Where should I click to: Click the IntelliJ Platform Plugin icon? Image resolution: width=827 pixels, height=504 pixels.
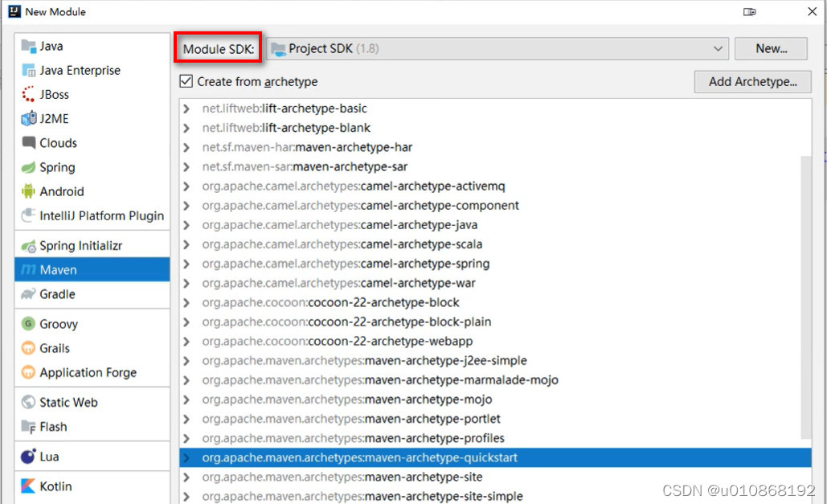pos(28,215)
